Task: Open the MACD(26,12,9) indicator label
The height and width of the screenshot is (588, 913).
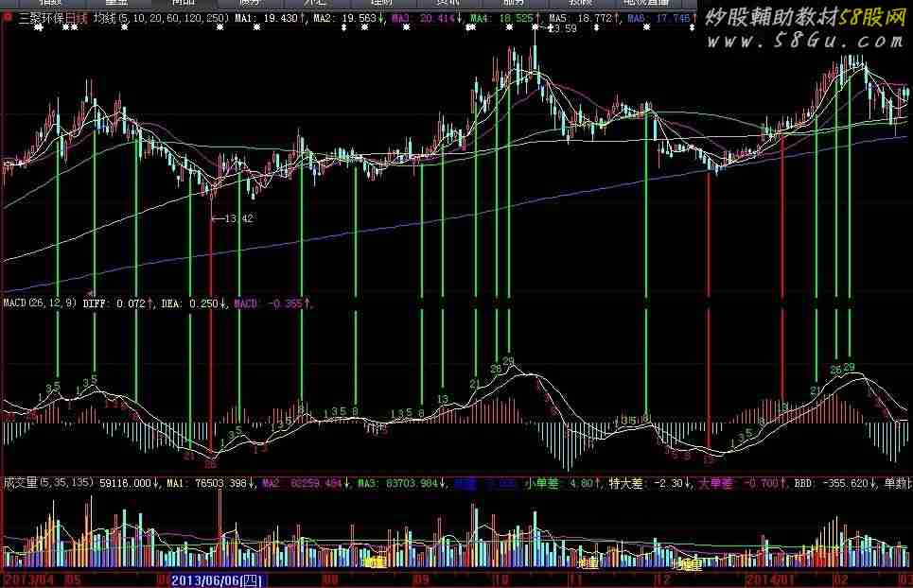Action: point(40,303)
